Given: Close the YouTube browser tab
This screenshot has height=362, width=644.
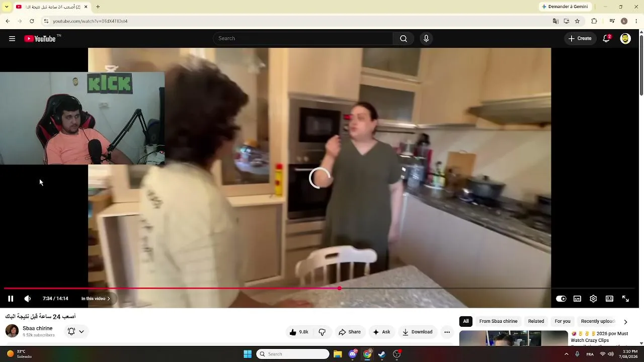Looking at the screenshot, I should coord(86,7).
